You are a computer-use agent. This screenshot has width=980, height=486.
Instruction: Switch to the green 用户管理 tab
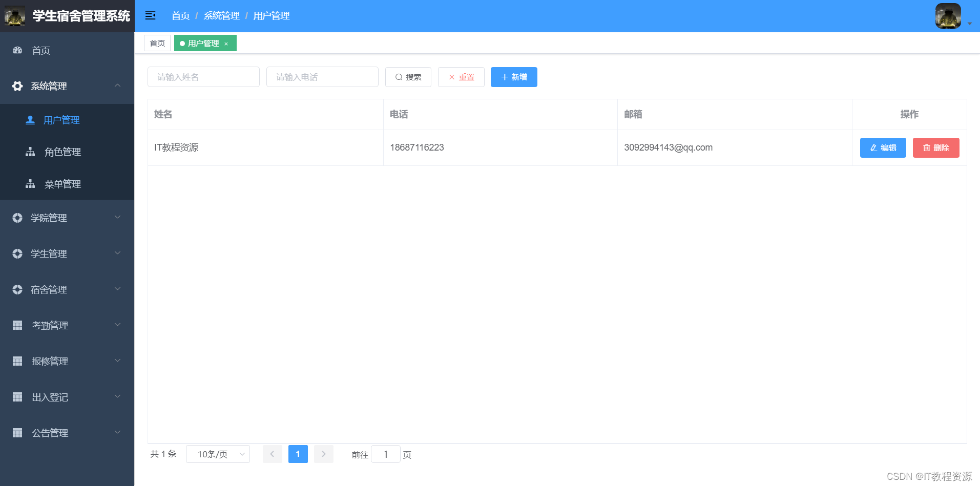click(x=205, y=43)
